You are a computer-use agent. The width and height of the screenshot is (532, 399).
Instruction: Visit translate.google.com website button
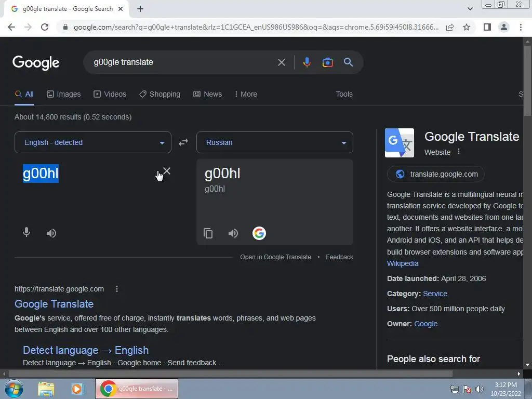(436, 174)
